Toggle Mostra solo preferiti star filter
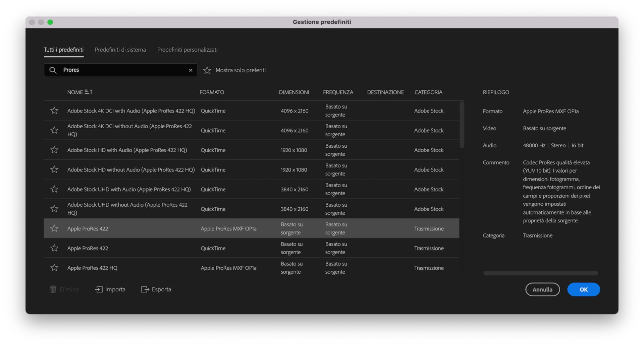Image resolution: width=644 pixels, height=346 pixels. pyautogui.click(x=207, y=70)
